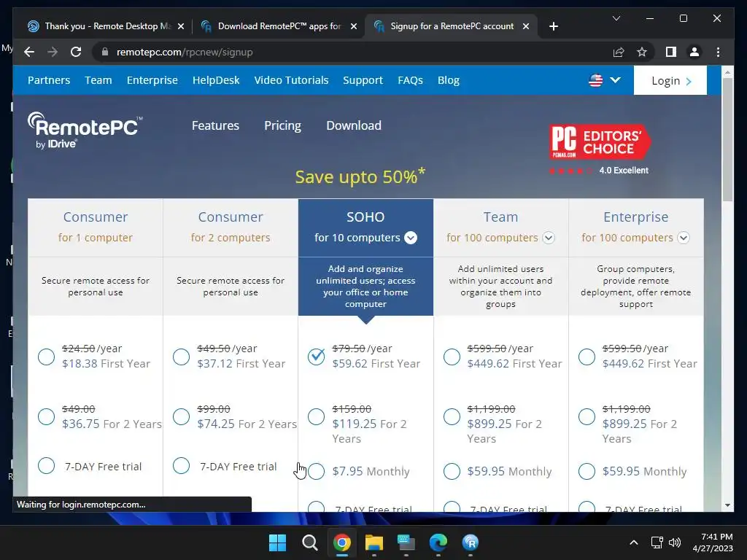Open a new browser tab
The height and width of the screenshot is (560, 747).
553,26
